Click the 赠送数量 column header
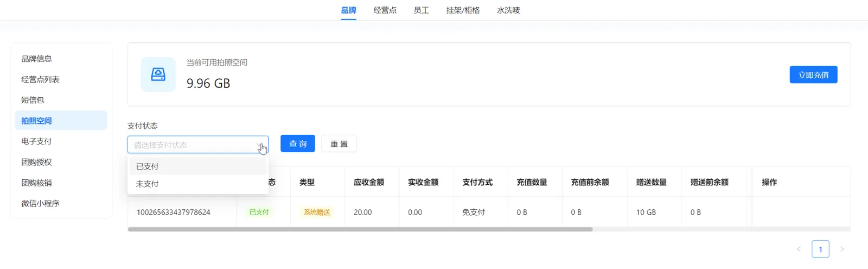868x269 pixels. point(652,182)
